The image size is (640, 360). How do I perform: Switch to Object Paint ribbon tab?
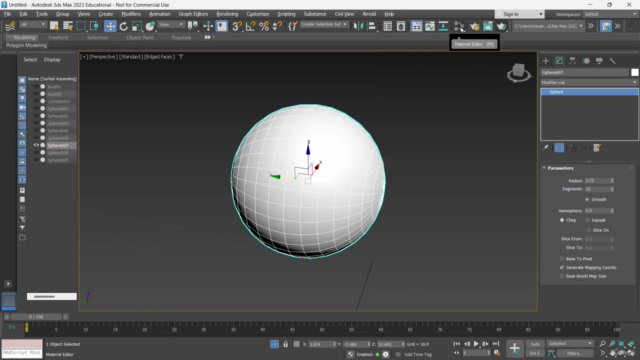140,38
